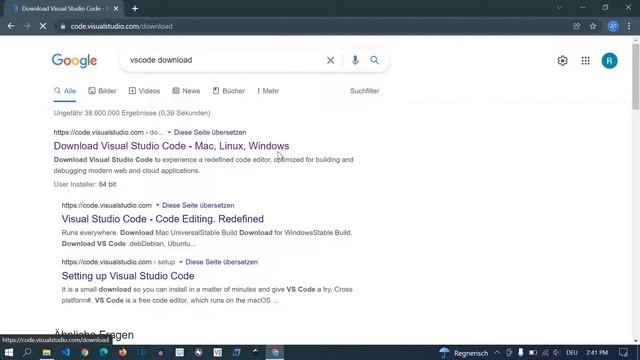The height and width of the screenshot is (360, 640).
Task: Open the volume control in the tray
Action: tap(557, 353)
